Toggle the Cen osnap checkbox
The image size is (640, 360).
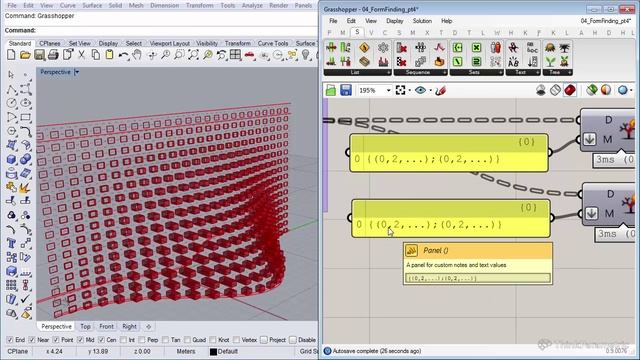pyautogui.click(x=102, y=340)
